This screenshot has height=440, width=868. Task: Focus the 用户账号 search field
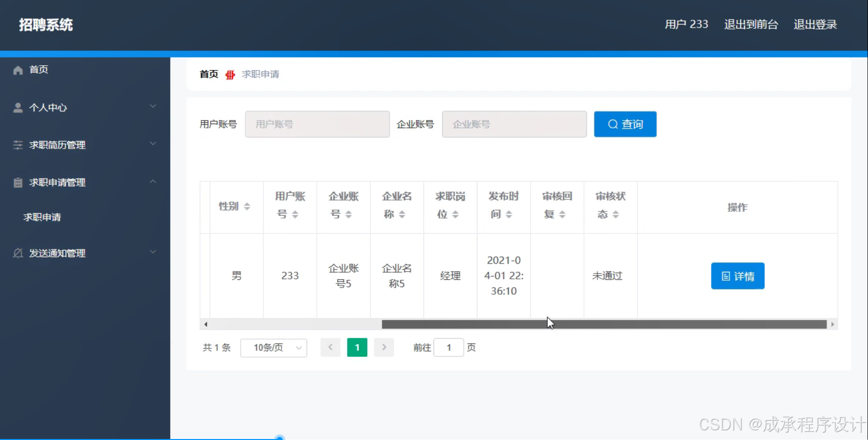pyautogui.click(x=317, y=124)
